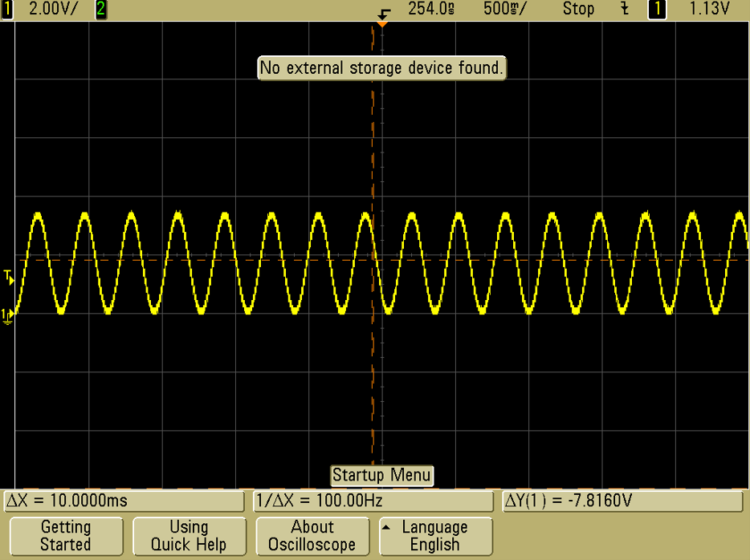
Task: Click the orange trigger position marker
Action: pos(383,24)
